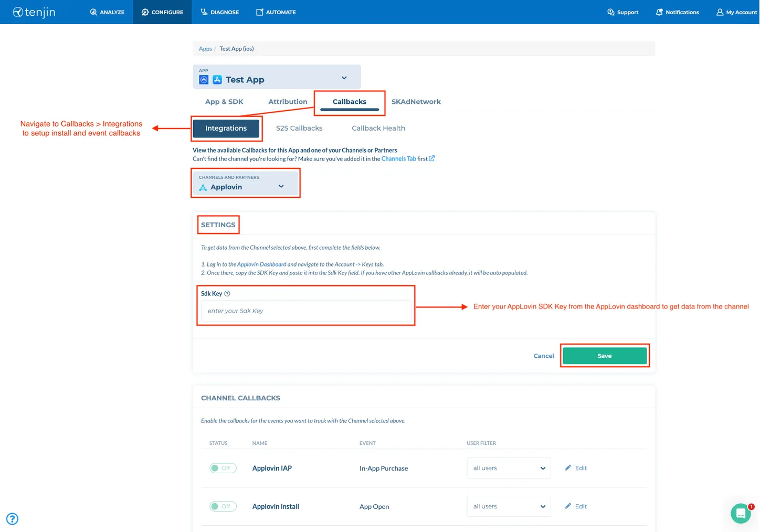Viewport: 760px width, 532px height.
Task: Save the Applovin settings
Action: click(604, 355)
